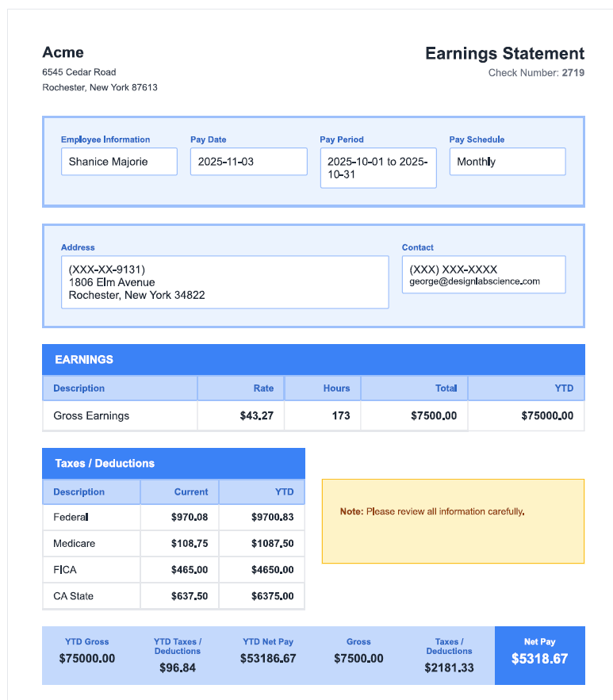Viewport: 613px width, 700px height.
Task: Click the Net Pay $5318.67 summary box
Action: pos(539,655)
